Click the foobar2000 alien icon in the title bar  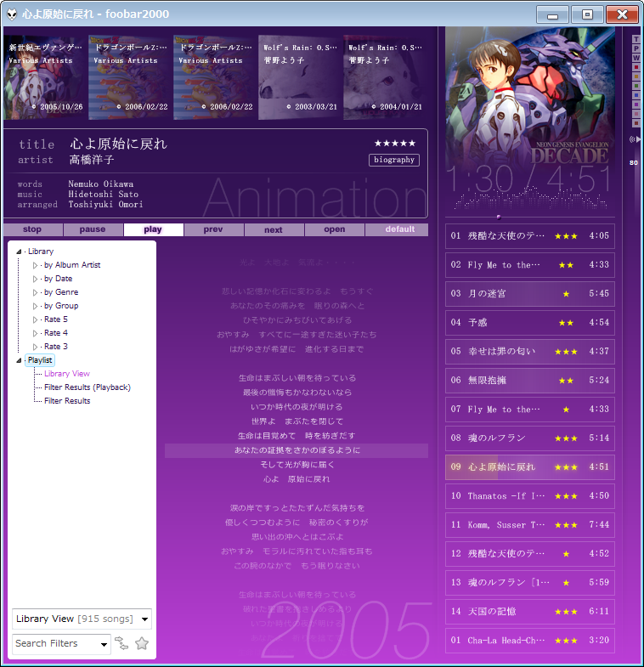click(x=12, y=14)
